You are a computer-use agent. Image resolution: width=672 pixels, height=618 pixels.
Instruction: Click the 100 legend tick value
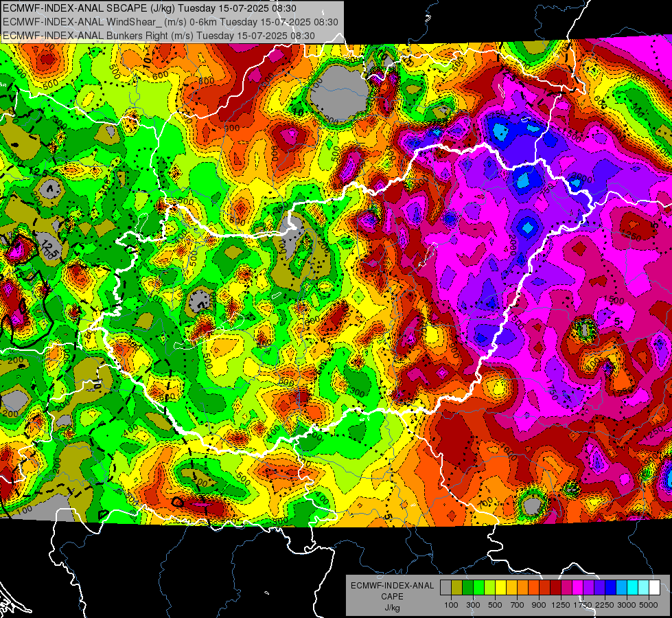(451, 605)
